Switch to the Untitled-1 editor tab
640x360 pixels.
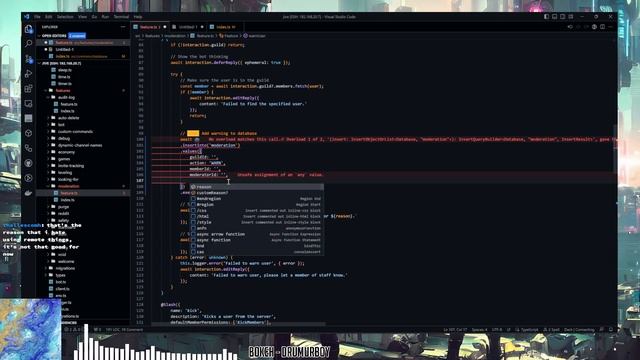[187, 27]
